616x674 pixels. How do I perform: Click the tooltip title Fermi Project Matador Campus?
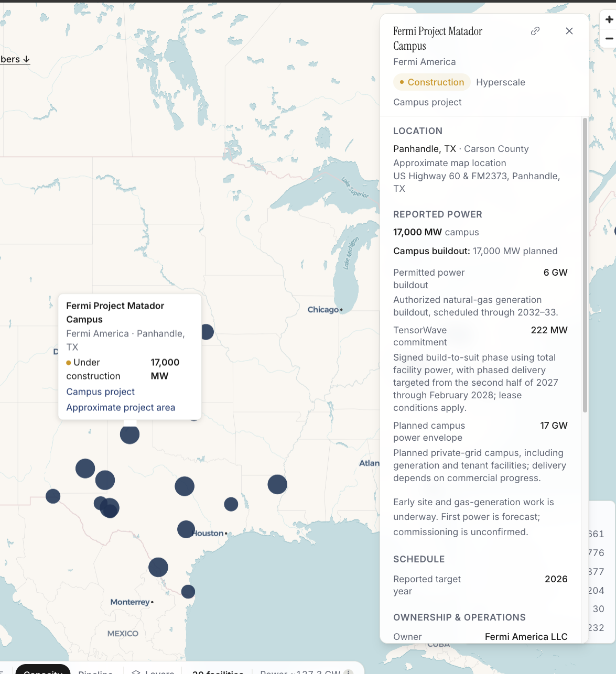pos(115,312)
